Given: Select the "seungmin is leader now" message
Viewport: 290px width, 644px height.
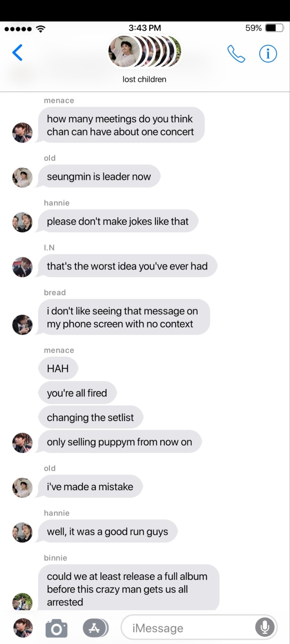Looking at the screenshot, I should pyautogui.click(x=99, y=176).
